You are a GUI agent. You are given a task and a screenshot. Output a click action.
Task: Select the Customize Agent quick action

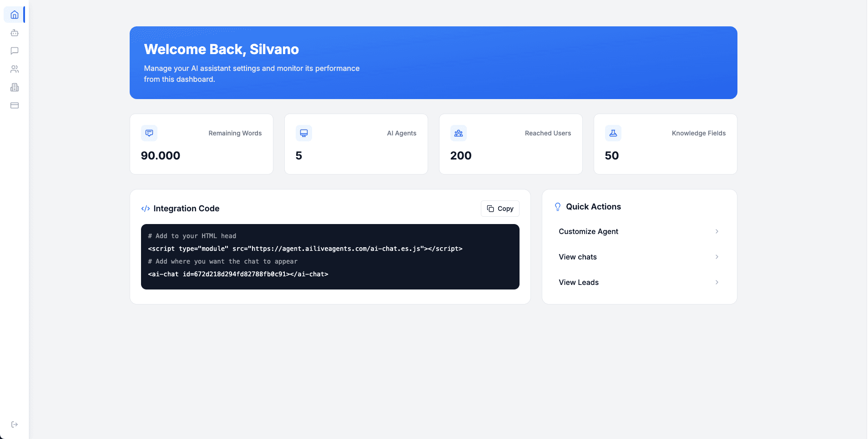coord(588,231)
